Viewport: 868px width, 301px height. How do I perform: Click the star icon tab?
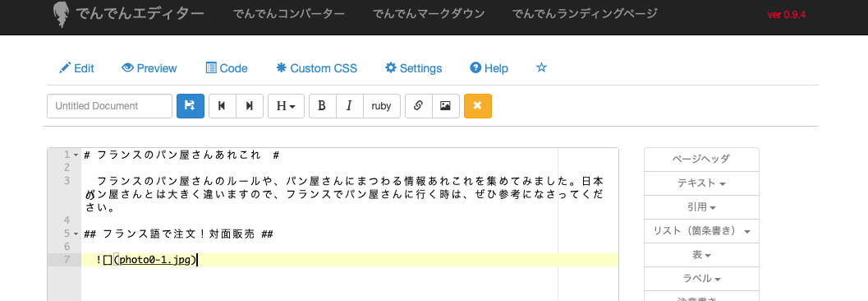click(x=541, y=67)
